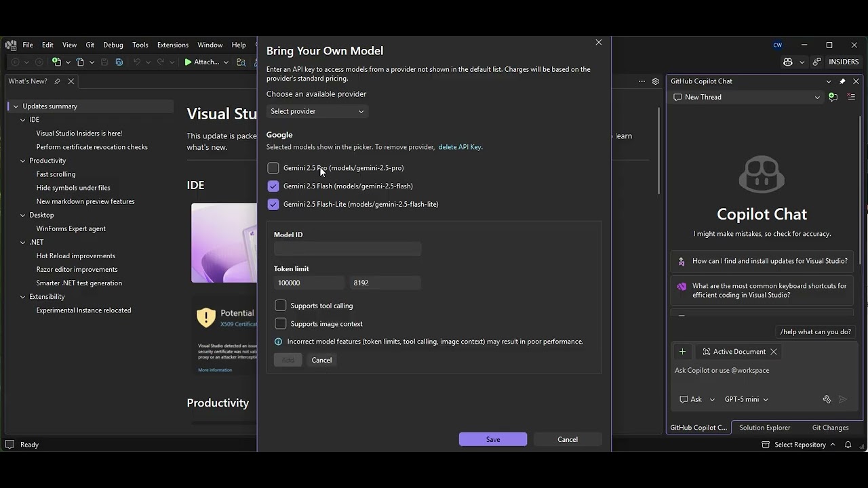
Task: Click the Find in Files toolbar icon
Action: 241,62
